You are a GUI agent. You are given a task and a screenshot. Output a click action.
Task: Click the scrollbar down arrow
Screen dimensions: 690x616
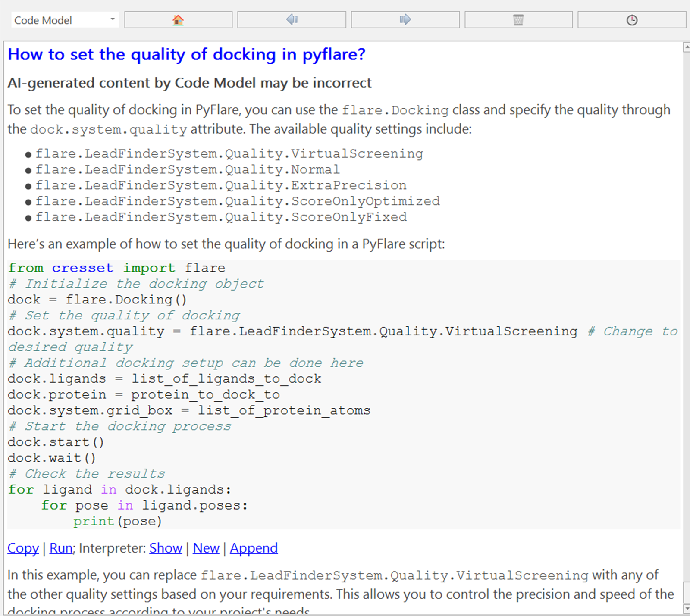686,609
